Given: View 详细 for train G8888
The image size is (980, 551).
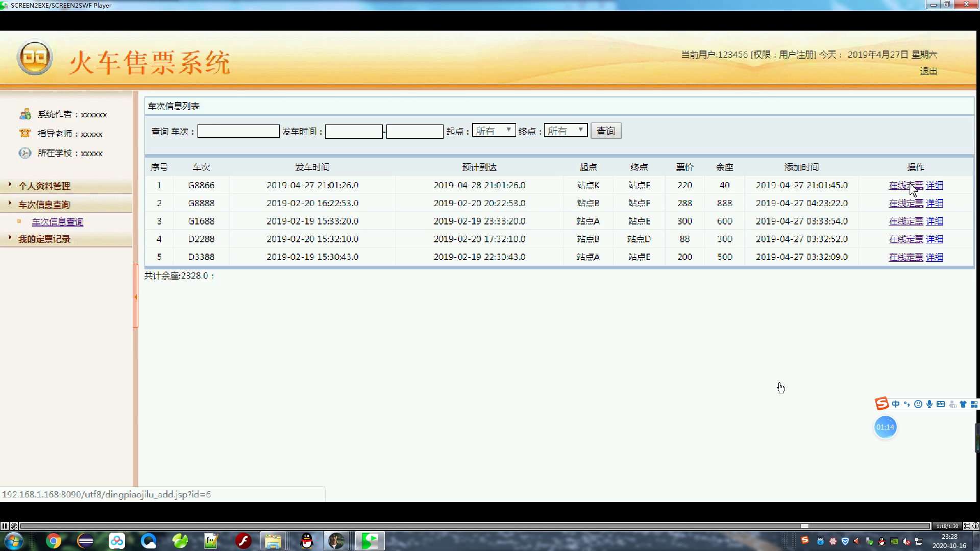Looking at the screenshot, I should (x=935, y=204).
